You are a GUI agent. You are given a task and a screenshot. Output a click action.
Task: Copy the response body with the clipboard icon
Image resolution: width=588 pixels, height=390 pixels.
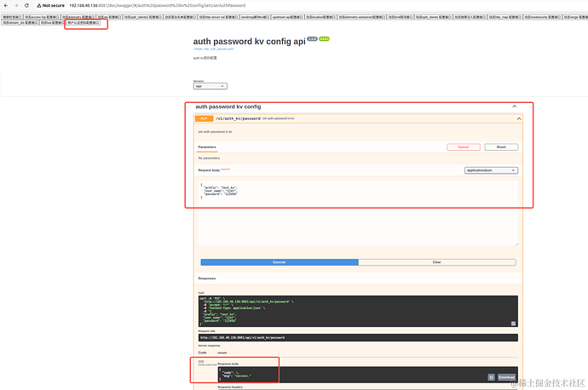click(492, 376)
